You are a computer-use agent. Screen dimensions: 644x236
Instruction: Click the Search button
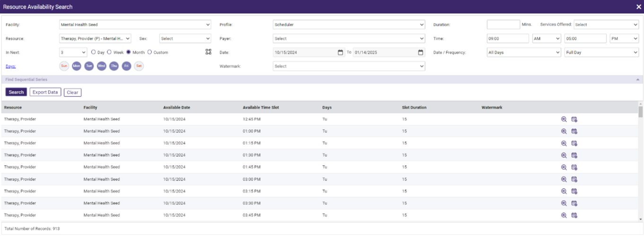(16, 92)
